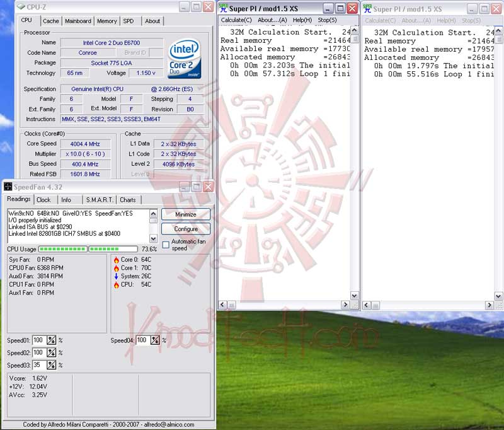Open About menu in inactive Super PI window
The image size is (504, 430).
click(x=416, y=21)
